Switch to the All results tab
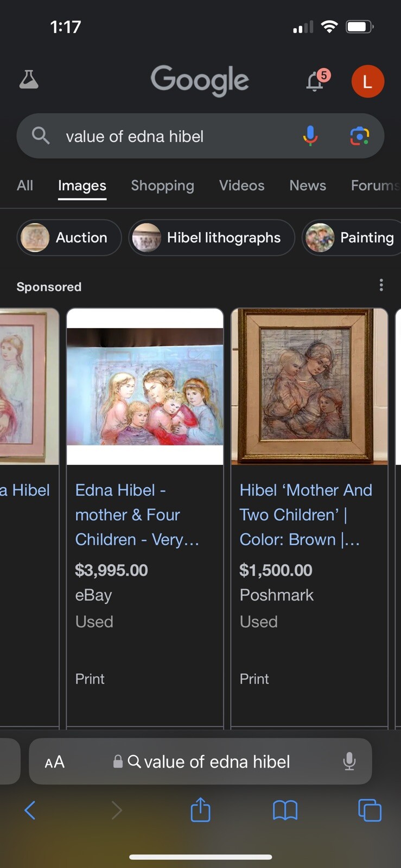The height and width of the screenshot is (868, 401). [25, 186]
